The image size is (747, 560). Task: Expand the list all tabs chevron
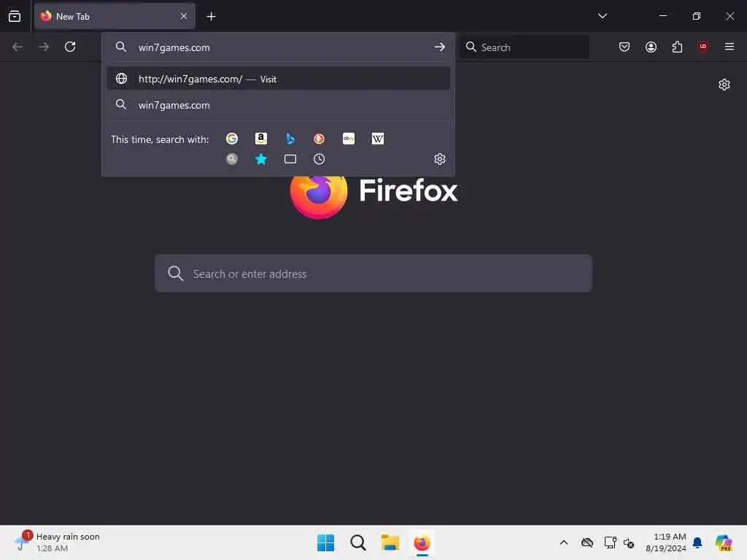click(602, 16)
